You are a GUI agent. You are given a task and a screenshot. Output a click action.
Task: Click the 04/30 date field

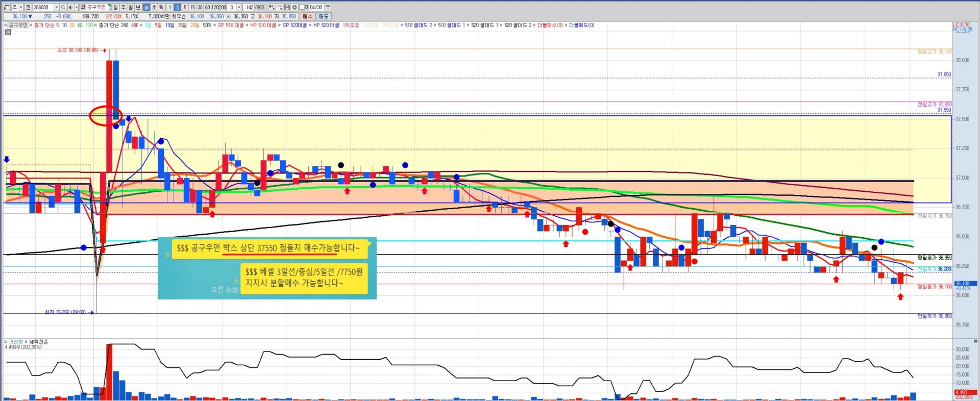click(x=316, y=7)
